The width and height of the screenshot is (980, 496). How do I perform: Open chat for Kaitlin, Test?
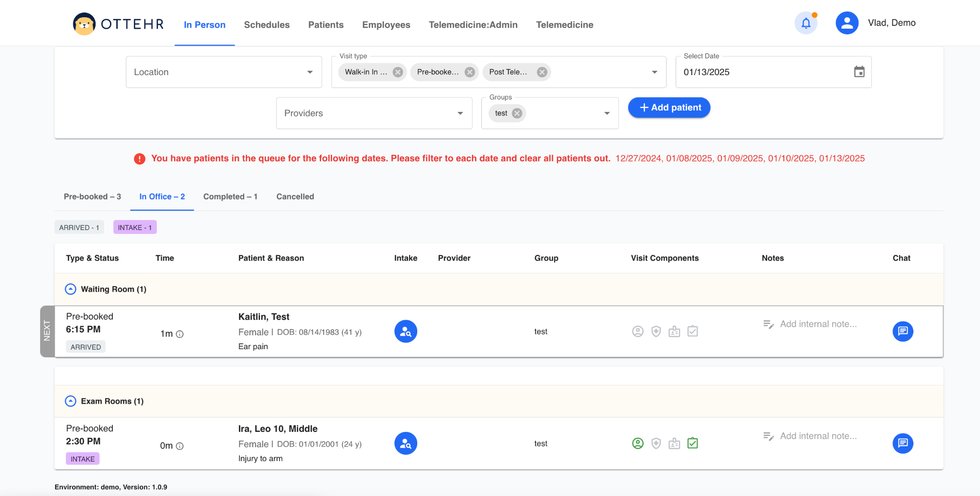tap(902, 331)
